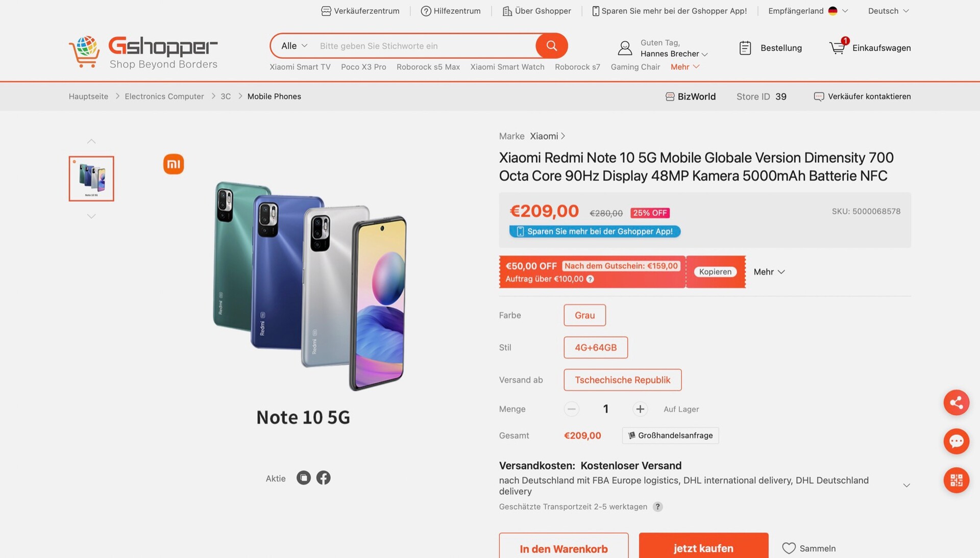Open the shopping cart icon
The image size is (980, 558).
point(837,47)
